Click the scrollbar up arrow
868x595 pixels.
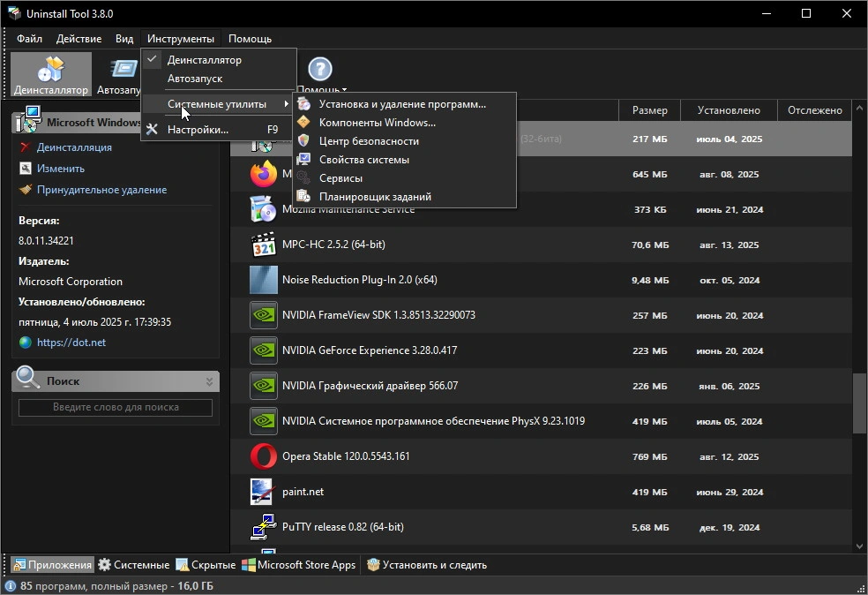point(859,108)
